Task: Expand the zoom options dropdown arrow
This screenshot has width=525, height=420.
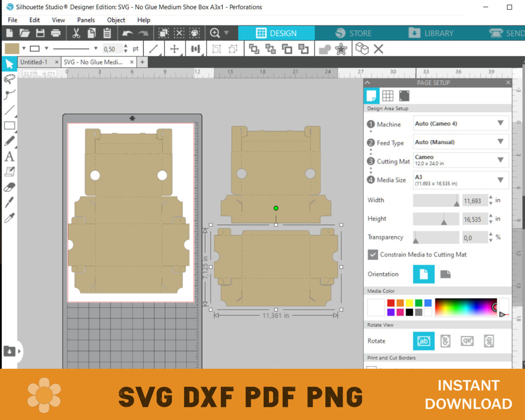Action: tap(226, 33)
